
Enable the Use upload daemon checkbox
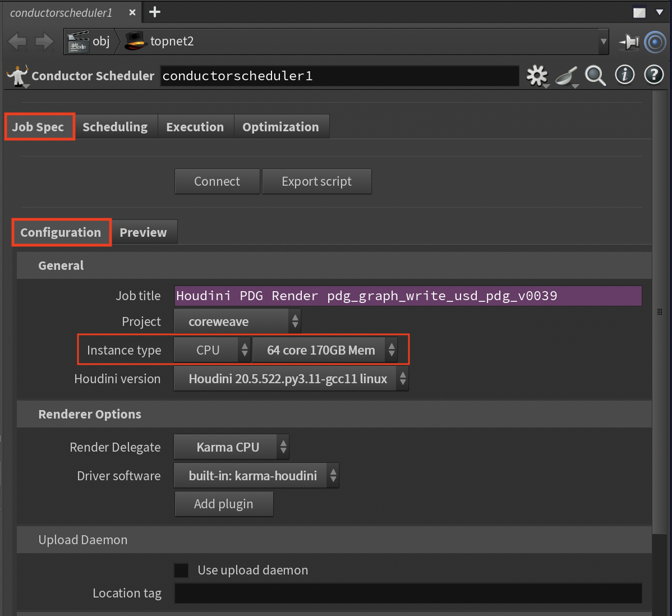[181, 571]
